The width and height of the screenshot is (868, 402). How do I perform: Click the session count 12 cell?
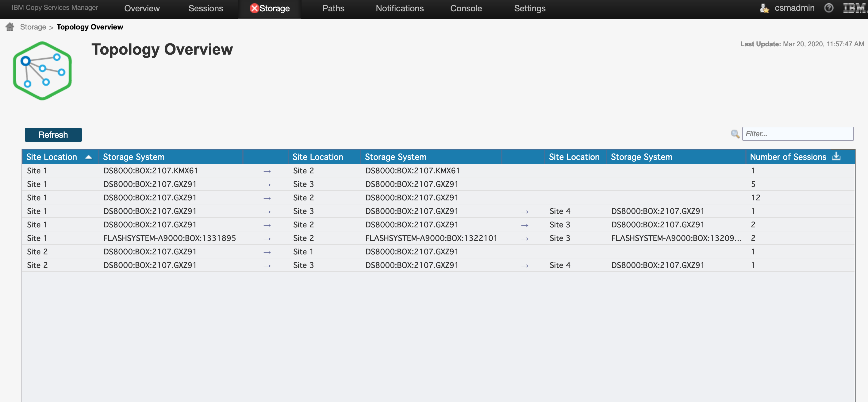tap(755, 198)
